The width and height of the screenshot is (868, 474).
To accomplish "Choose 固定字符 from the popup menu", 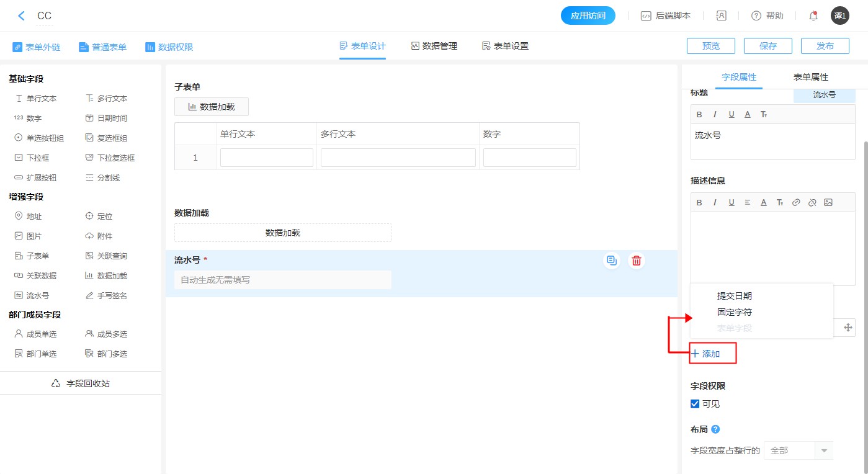I will pos(735,312).
